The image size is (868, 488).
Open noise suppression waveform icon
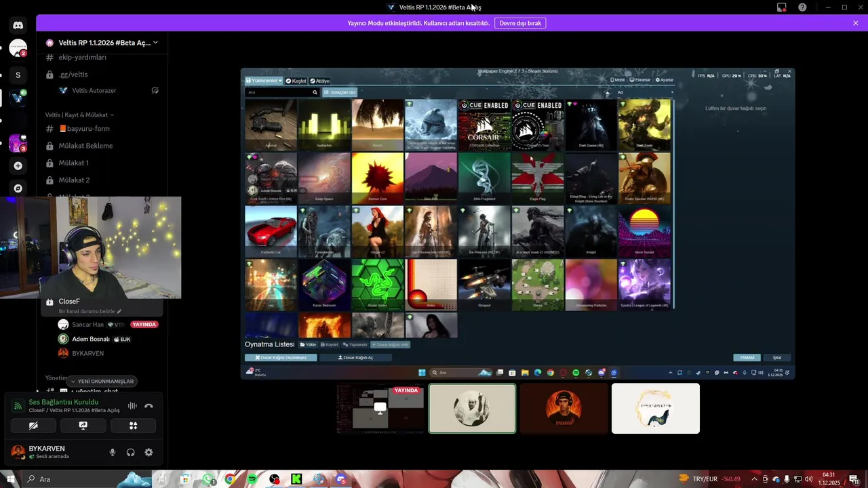click(x=132, y=406)
